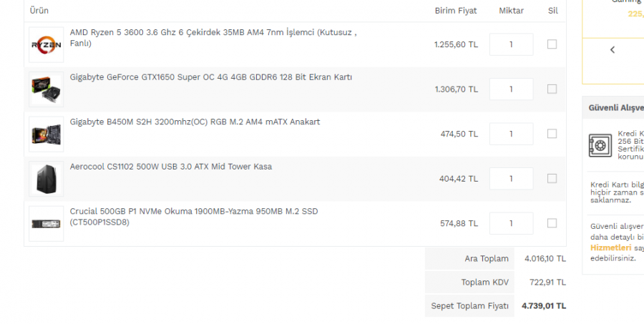
Task: Click the quantity field for AMD Ryzen 5
Action: pos(511,44)
